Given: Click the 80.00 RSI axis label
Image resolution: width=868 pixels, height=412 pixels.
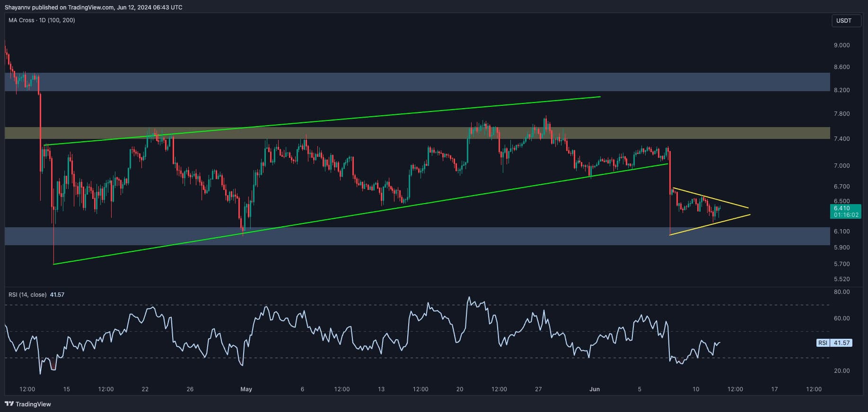Looking at the screenshot, I should (x=842, y=292).
